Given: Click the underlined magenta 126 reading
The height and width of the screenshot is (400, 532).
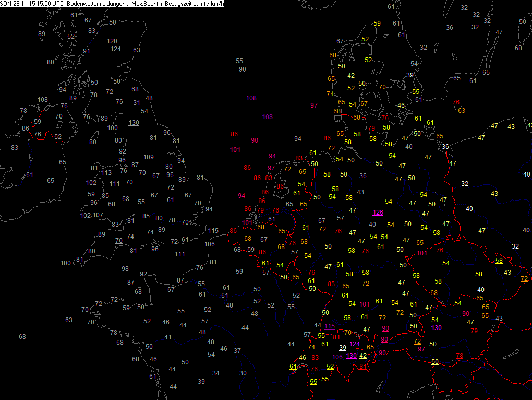Looking at the screenshot, I should pyautogui.click(x=378, y=213).
